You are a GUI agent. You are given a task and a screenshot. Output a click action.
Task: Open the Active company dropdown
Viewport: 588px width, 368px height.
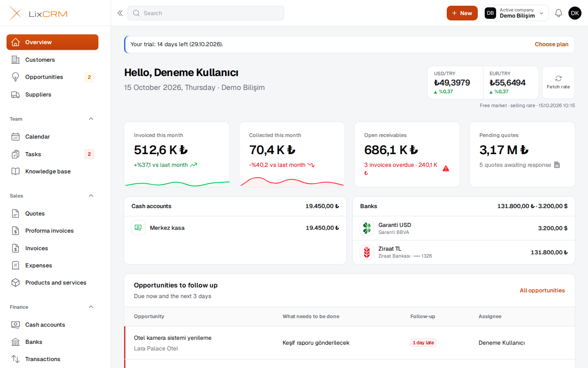coord(515,13)
